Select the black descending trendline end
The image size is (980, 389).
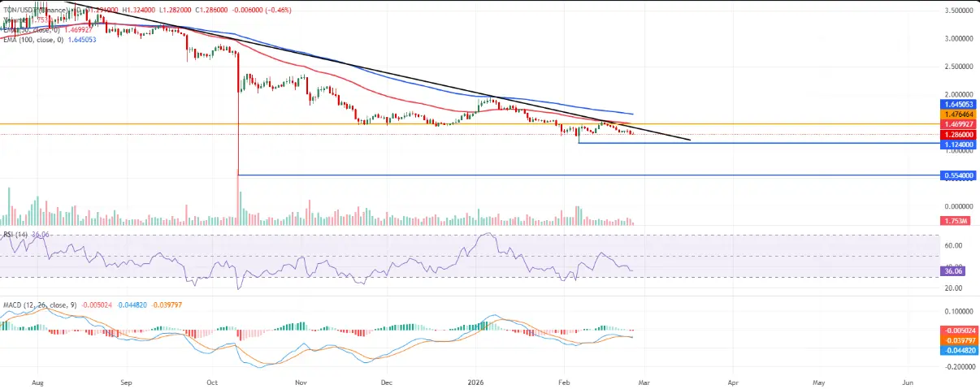(x=690, y=140)
